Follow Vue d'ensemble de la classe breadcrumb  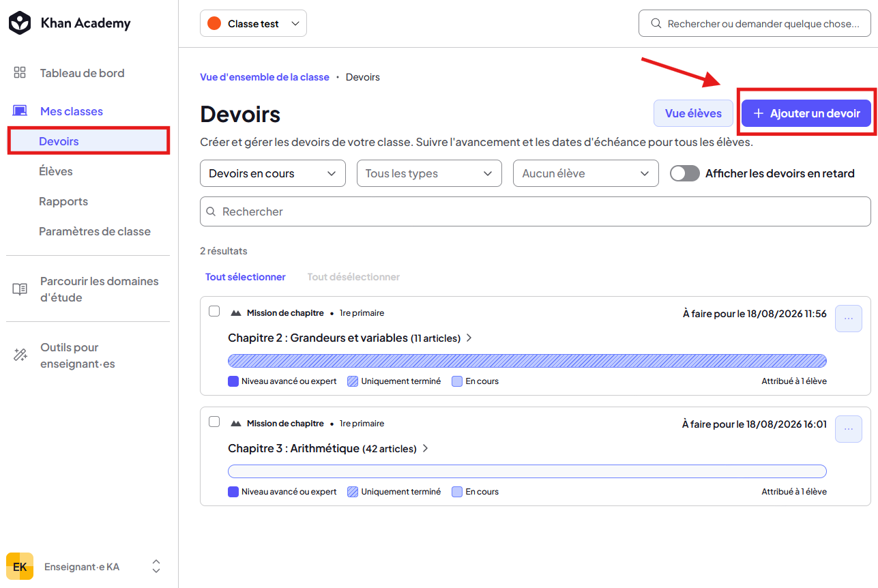tap(265, 77)
